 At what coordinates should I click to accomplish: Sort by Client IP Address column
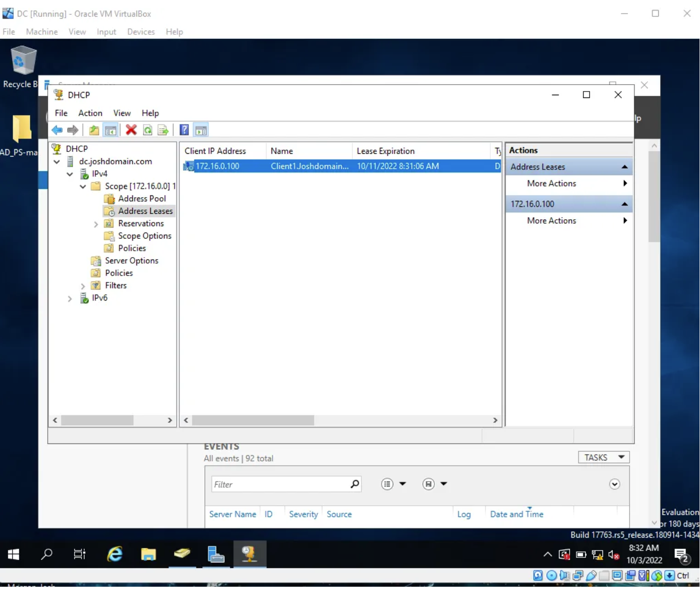coord(223,151)
